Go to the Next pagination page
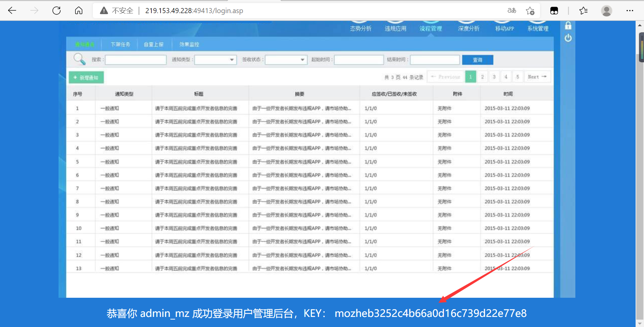 coord(537,77)
